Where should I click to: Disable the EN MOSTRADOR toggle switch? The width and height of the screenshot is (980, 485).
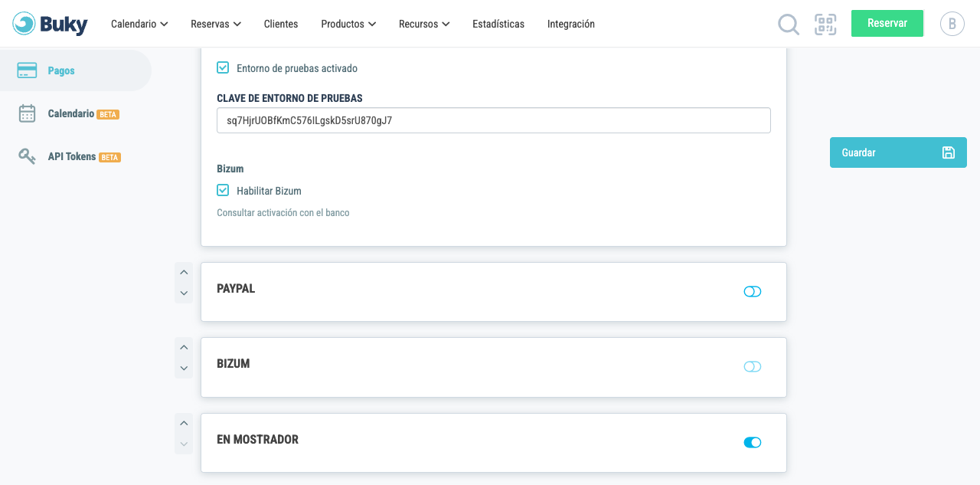click(x=753, y=442)
